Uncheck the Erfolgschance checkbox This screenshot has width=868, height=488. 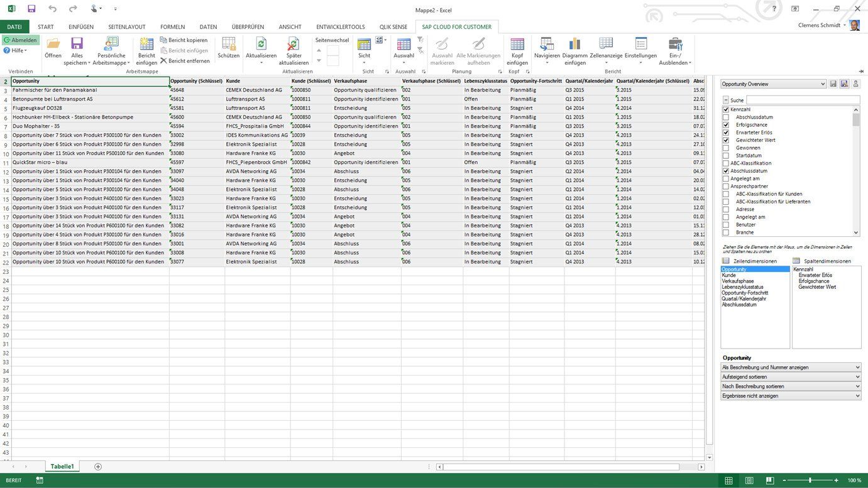click(x=726, y=125)
